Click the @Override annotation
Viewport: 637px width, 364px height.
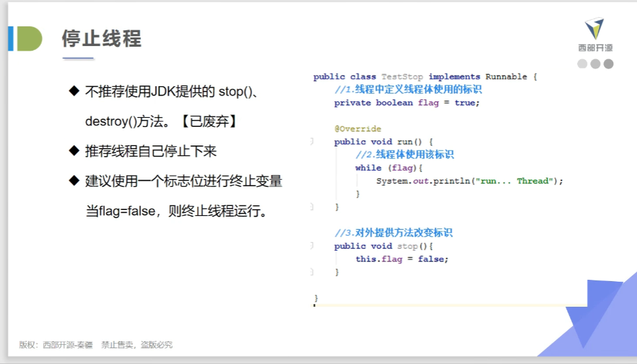[358, 128]
